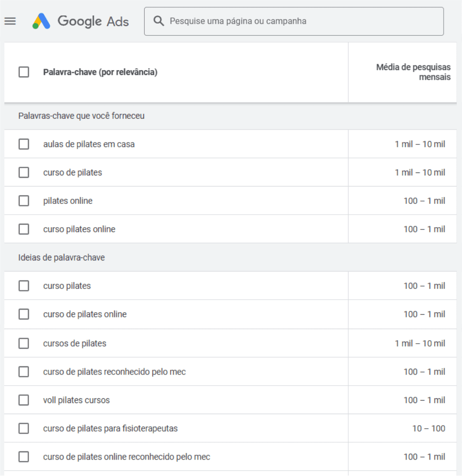Tick the 'cursos de pilates' checkbox
This screenshot has height=476, width=462.
24,344
